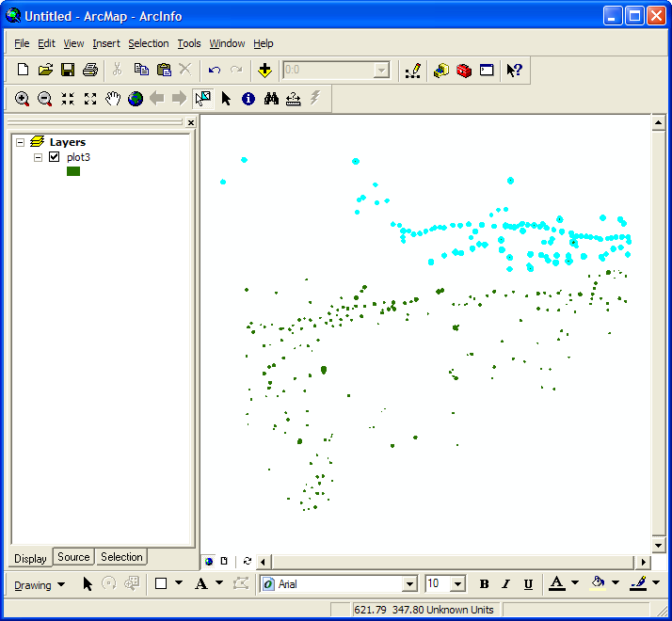Click the Print icon
Screen dimensions: 672x621
pyautogui.click(x=90, y=70)
